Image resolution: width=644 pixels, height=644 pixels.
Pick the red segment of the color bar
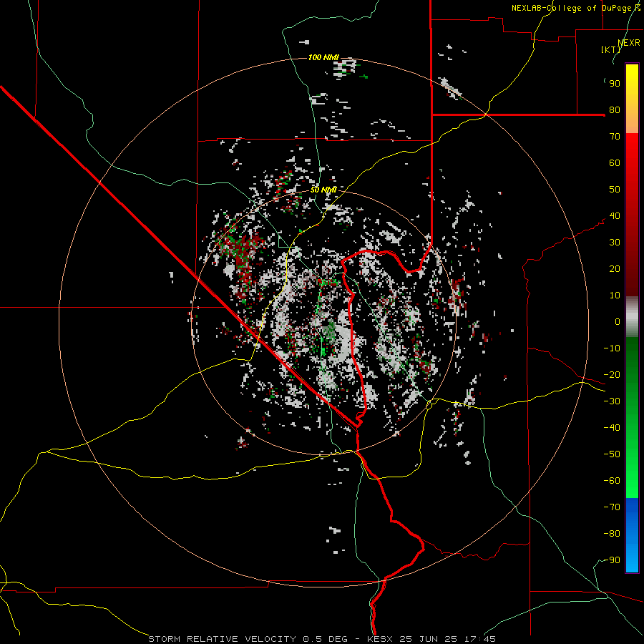[x=632, y=215]
